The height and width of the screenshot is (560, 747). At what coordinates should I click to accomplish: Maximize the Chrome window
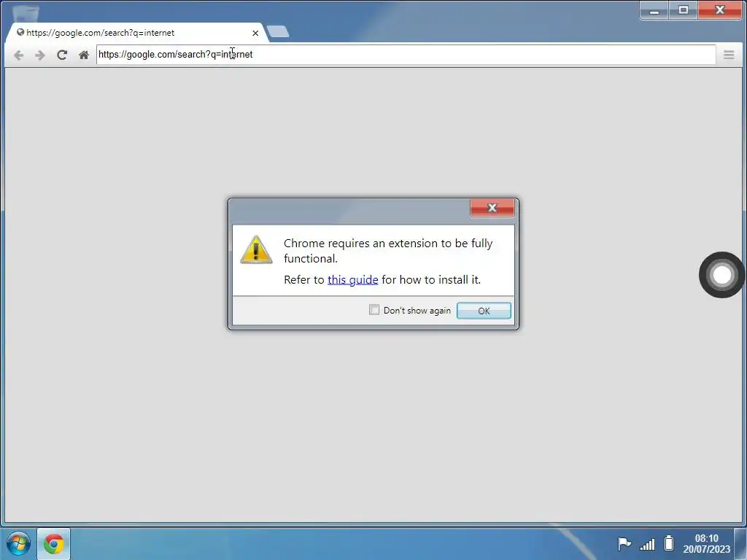click(x=683, y=10)
